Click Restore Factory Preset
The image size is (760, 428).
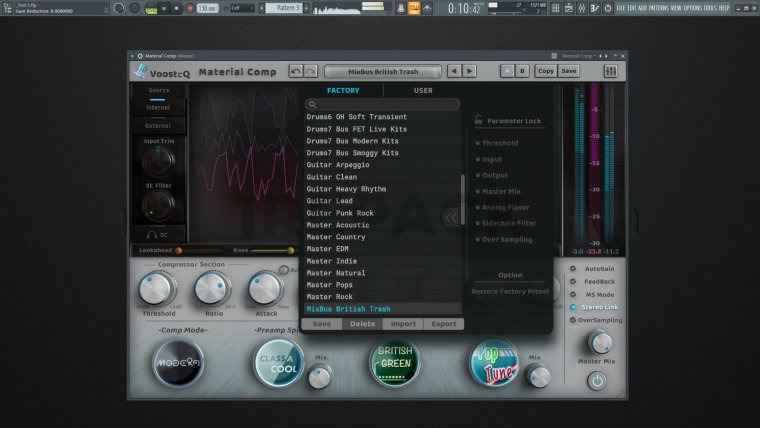511,291
